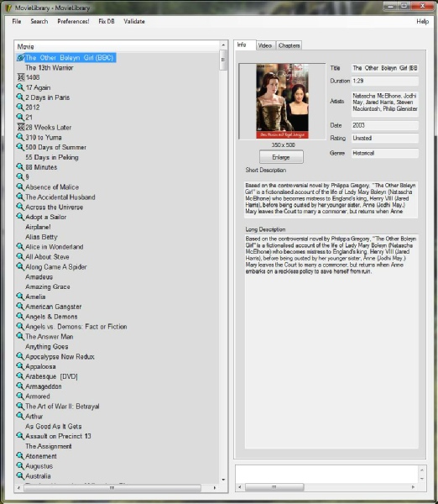The width and height of the screenshot is (438, 504).
Task: Click right arrow of bottom log panel scrollbar
Action: (413, 487)
